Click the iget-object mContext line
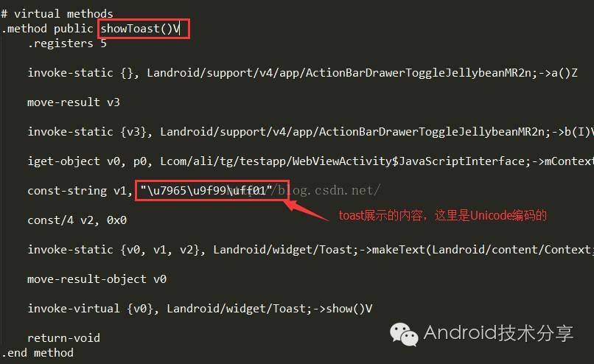 311,161
